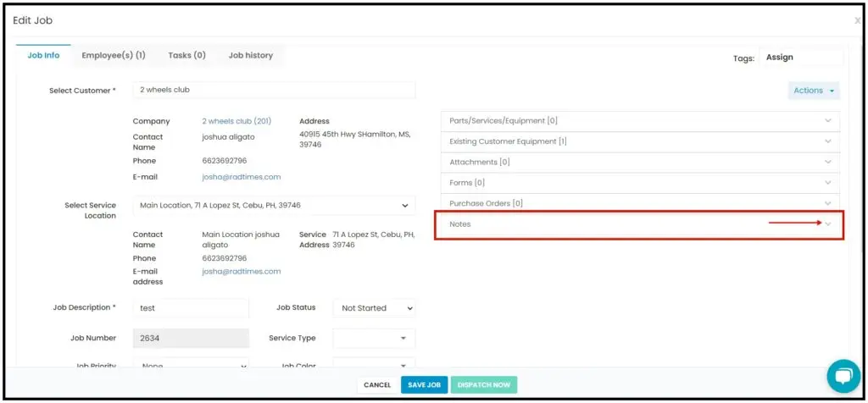This screenshot has height=403, width=868.
Task: Click the DISPATCH NOW button
Action: coord(484,384)
